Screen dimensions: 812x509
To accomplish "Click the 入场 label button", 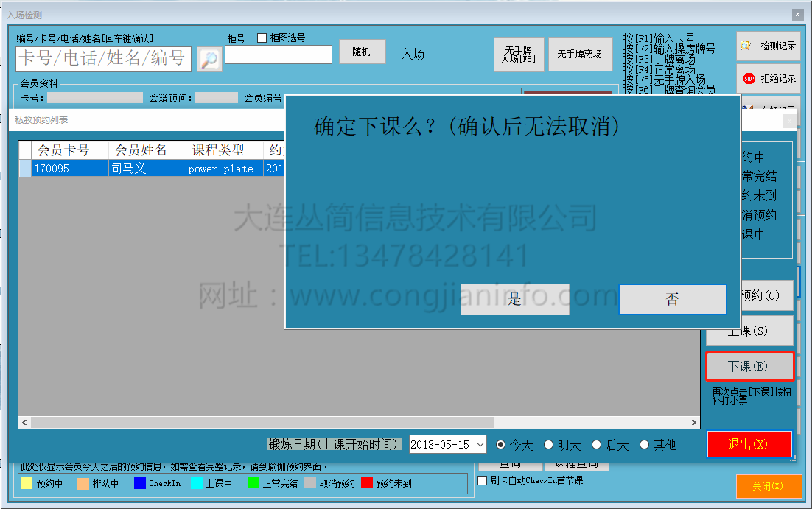I will pos(413,54).
